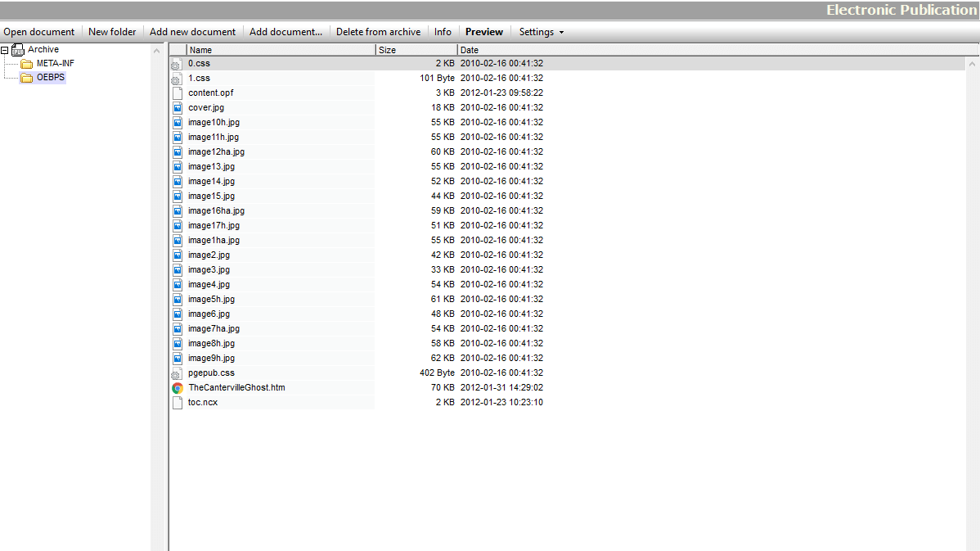Click date 2012-01-23 09:58:22 of content.opf
The height and width of the screenshot is (551, 980).
click(501, 93)
